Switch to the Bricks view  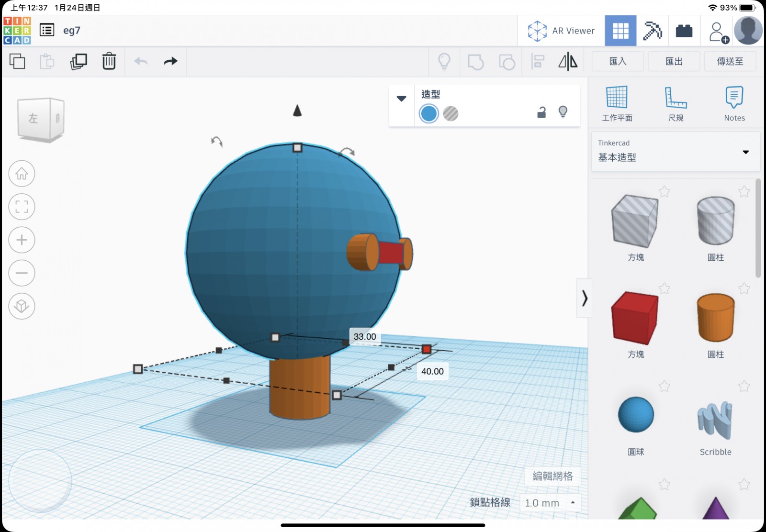684,31
